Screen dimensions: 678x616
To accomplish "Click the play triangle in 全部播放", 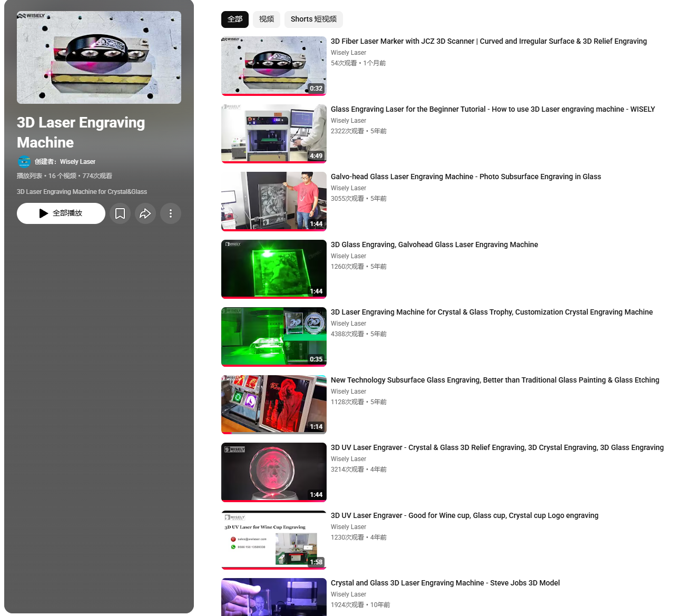I will click(44, 213).
